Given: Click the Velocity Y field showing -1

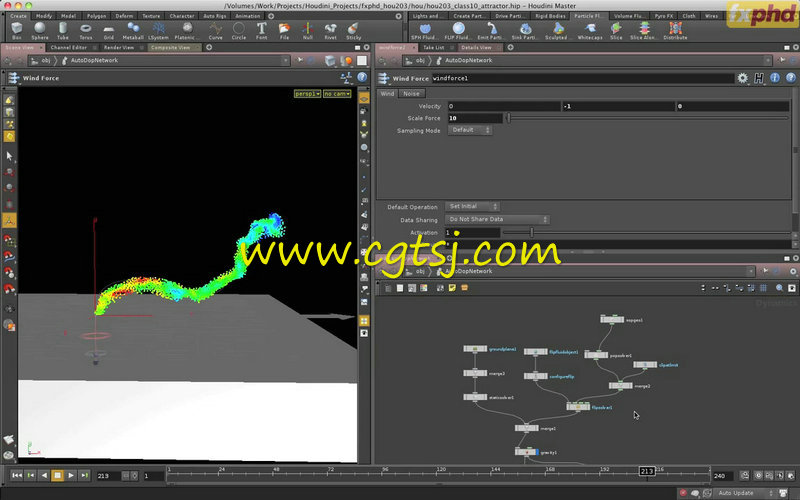Looking at the screenshot, I should pos(618,106).
